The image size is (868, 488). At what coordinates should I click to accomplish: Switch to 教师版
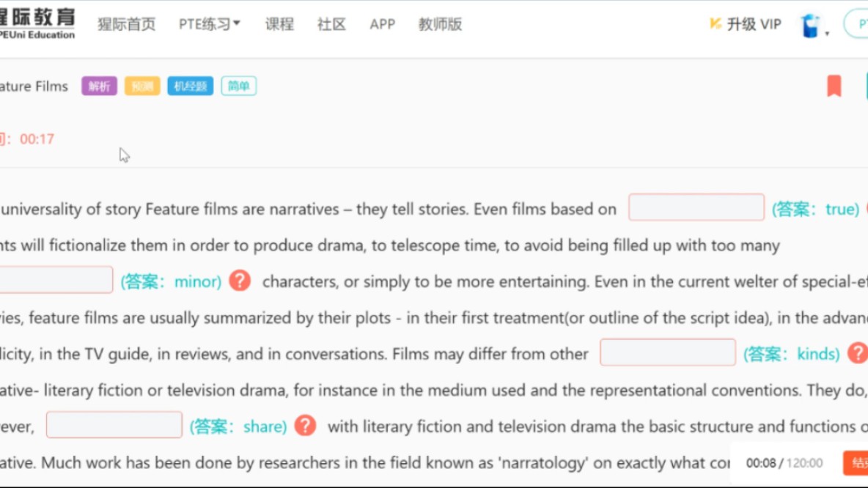click(440, 24)
